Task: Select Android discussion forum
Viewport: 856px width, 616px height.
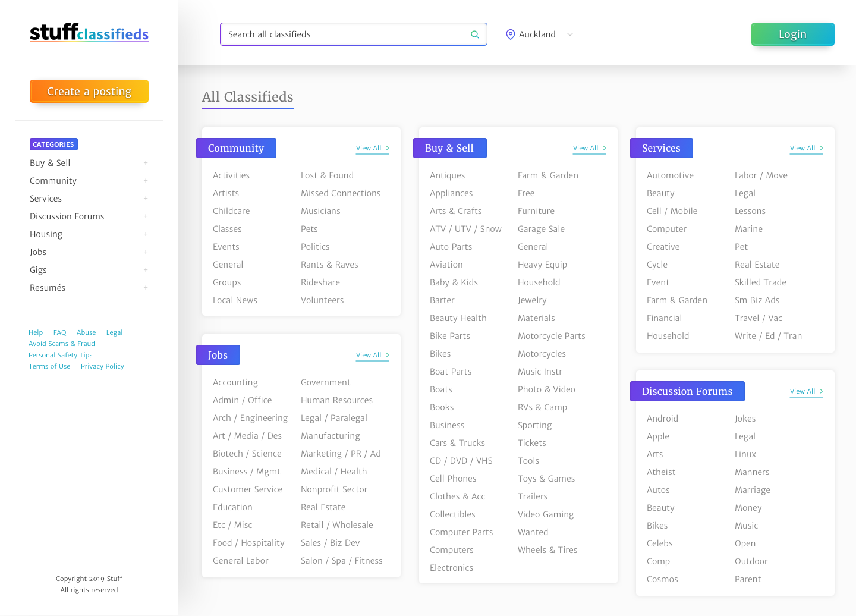Action: pos(662,419)
